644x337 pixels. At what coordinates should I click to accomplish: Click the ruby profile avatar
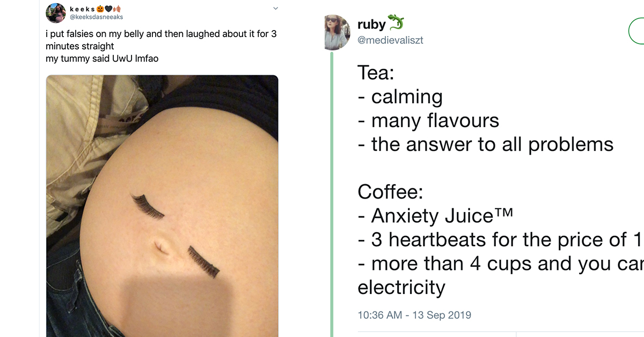tap(337, 32)
